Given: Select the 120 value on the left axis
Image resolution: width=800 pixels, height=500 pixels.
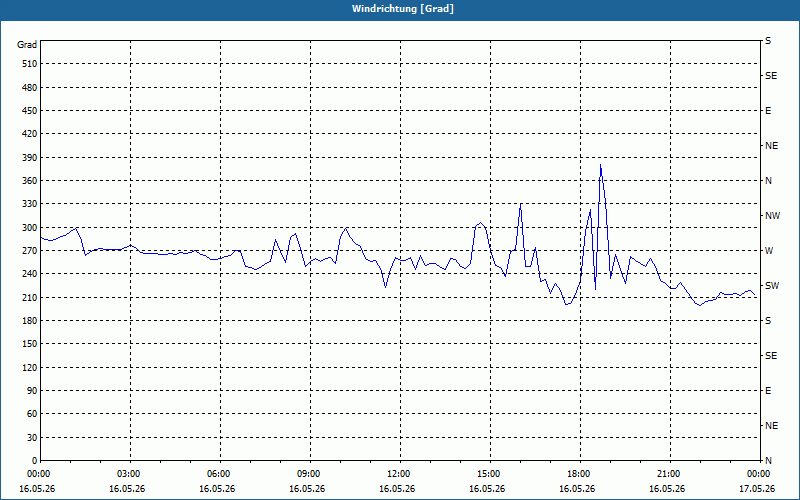Looking at the screenshot, I should coord(29,367).
